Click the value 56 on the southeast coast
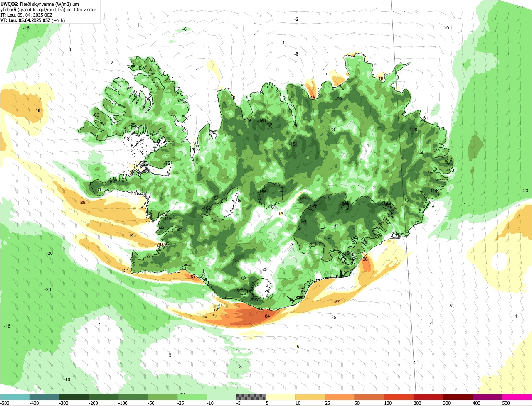Image resolution: width=532 pixels, height=406 pixels. [x=365, y=259]
